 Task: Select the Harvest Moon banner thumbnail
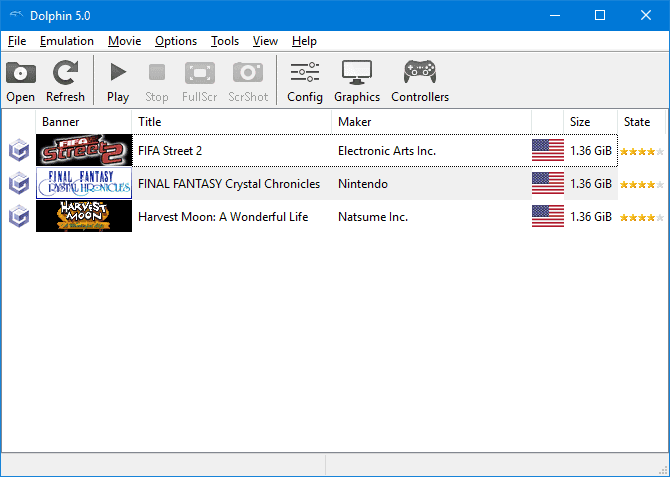pyautogui.click(x=84, y=216)
